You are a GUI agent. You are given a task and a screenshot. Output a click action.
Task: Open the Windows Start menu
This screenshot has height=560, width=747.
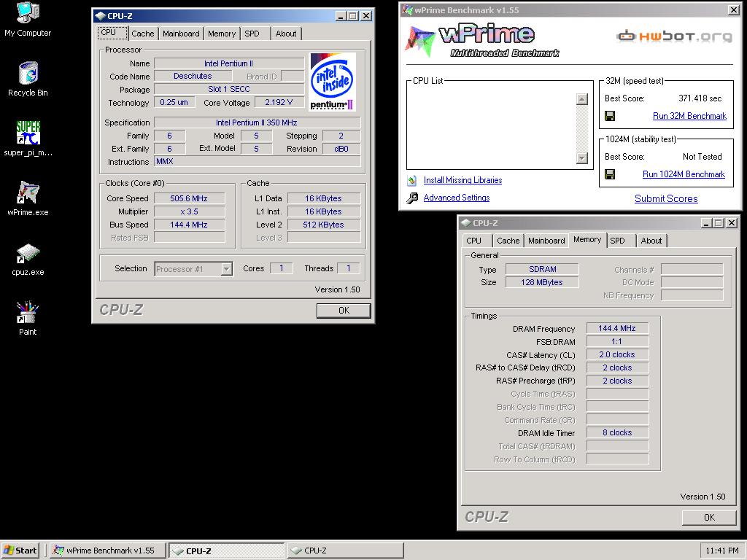[x=21, y=551]
